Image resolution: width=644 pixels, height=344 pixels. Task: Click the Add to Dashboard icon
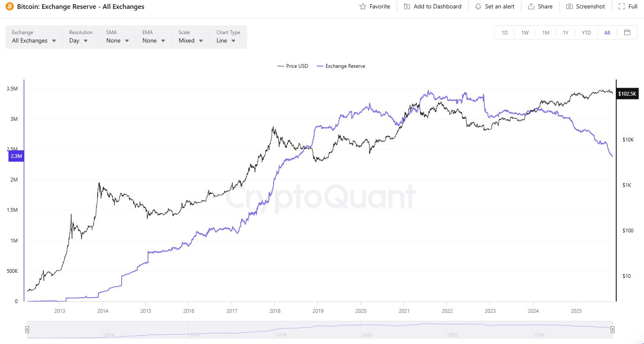[406, 6]
